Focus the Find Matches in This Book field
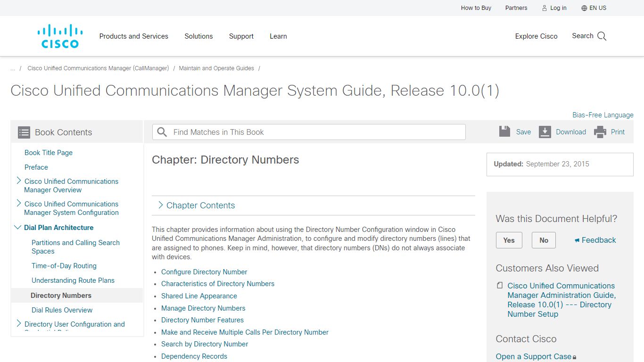Viewport: 644px width, 362px height. [x=309, y=132]
